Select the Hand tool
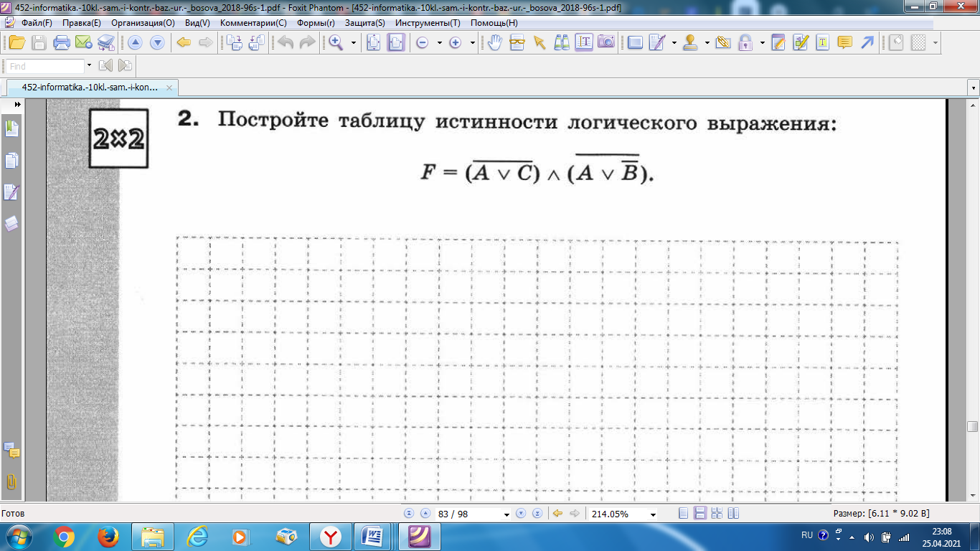Viewport: 980px width, 551px height. (494, 42)
